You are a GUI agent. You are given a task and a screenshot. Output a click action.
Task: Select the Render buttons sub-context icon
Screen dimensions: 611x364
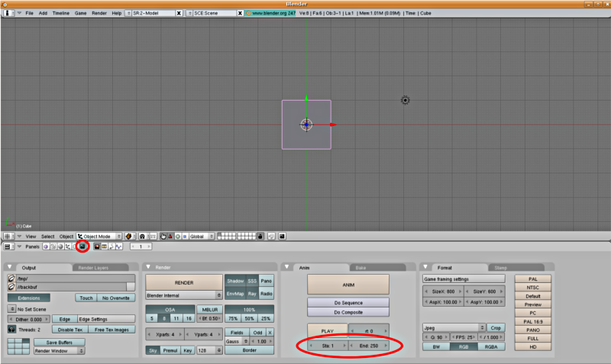click(97, 246)
